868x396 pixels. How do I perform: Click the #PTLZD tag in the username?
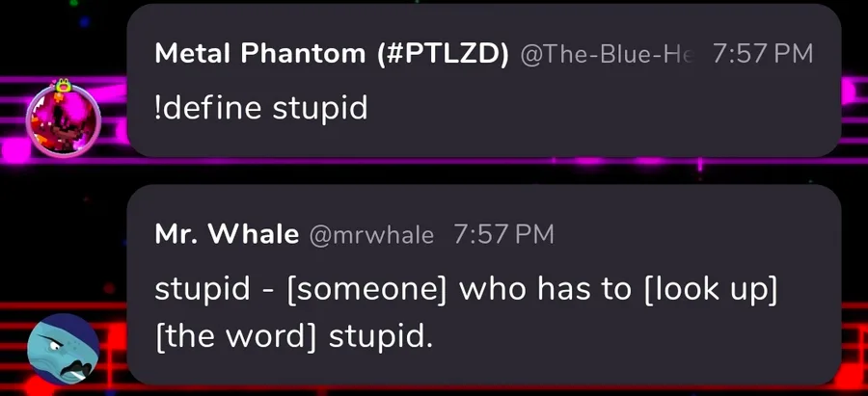[x=444, y=54]
